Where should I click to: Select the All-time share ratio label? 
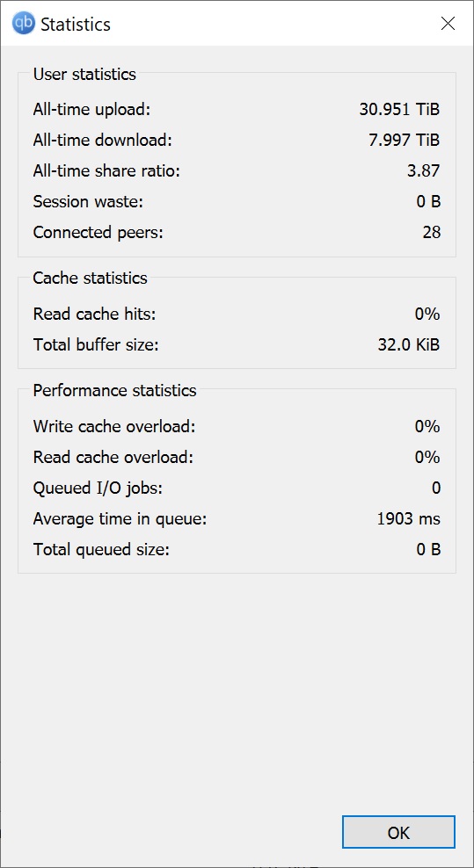(x=107, y=171)
